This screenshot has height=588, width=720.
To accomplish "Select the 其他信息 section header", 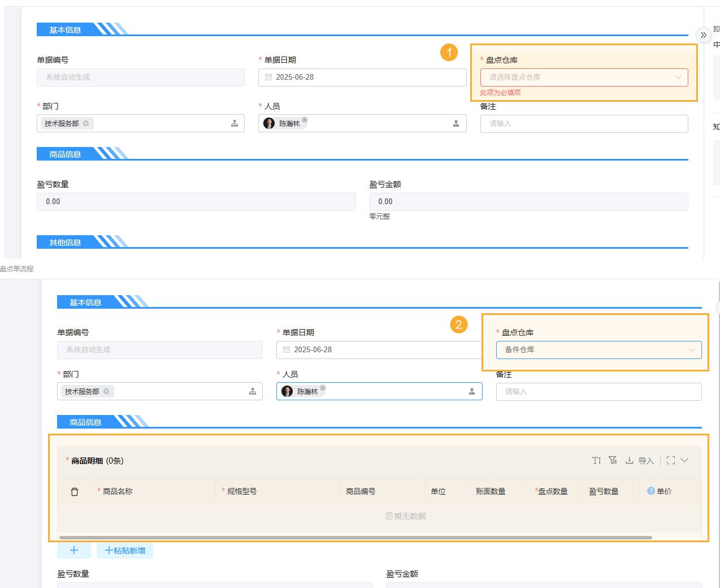I will tap(65, 243).
